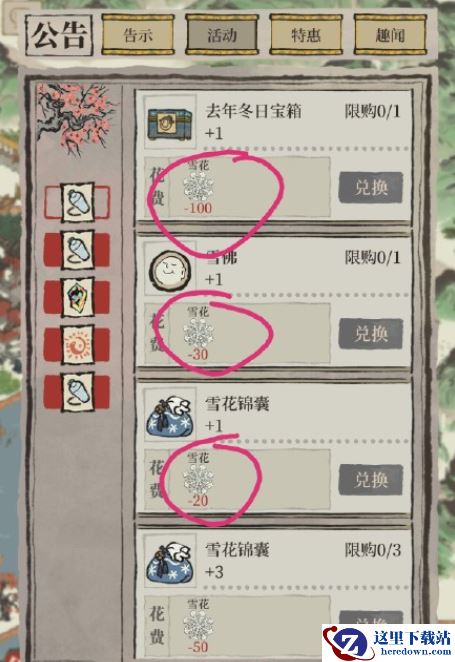Click 兑换 for the 雪佛 item
The image size is (455, 662).
370,334
